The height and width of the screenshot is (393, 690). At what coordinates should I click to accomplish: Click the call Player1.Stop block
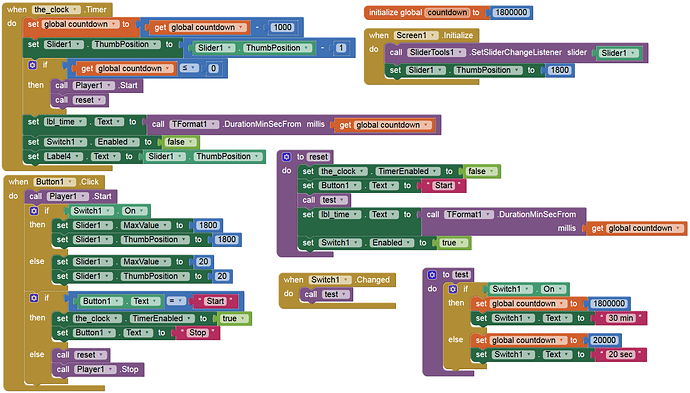97,369
